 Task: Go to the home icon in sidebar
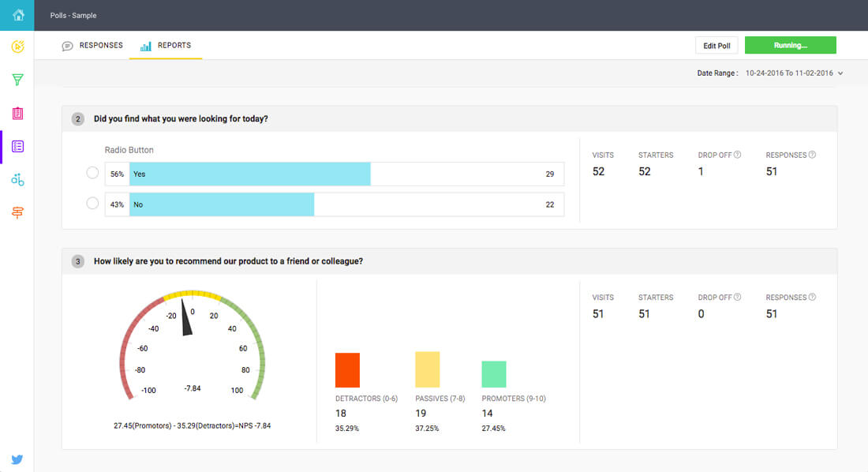coord(17,15)
